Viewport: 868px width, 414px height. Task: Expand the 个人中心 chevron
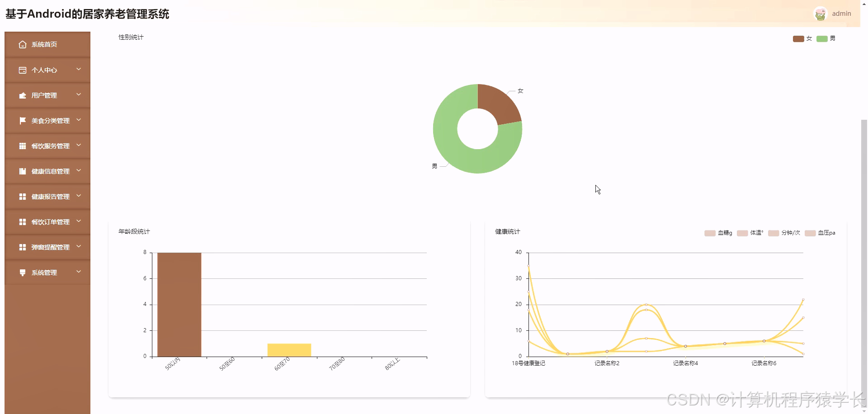pyautogui.click(x=79, y=69)
